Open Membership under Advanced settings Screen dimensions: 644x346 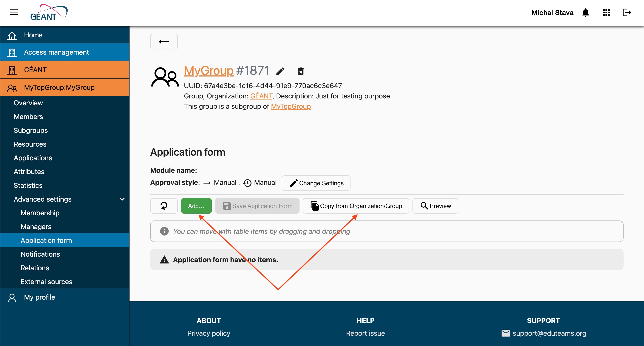coord(40,213)
